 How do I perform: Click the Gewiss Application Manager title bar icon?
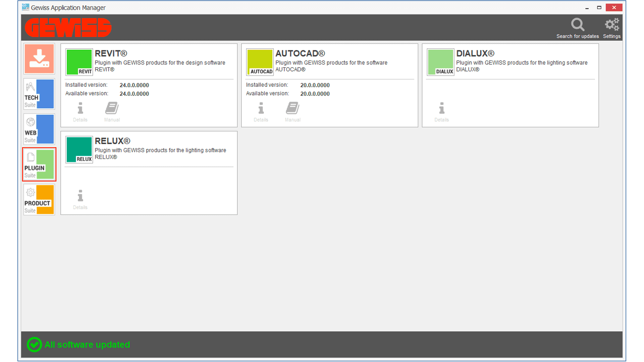(25, 7)
